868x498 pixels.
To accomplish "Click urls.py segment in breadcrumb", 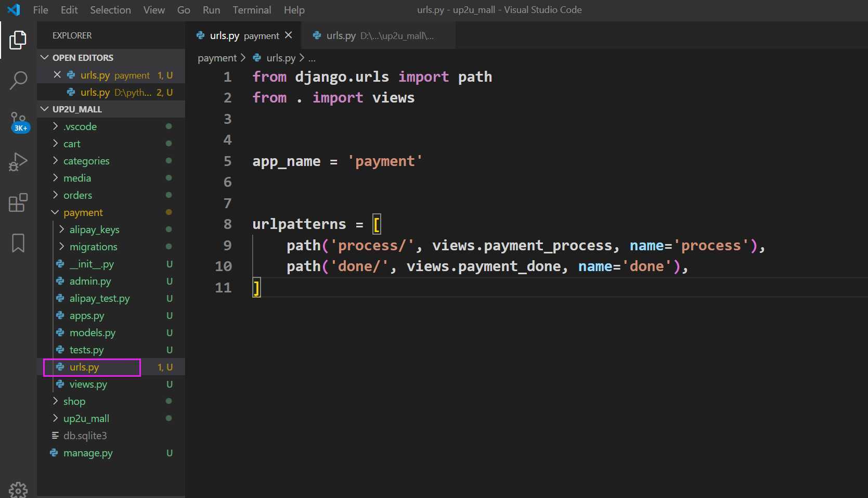I will tap(281, 58).
